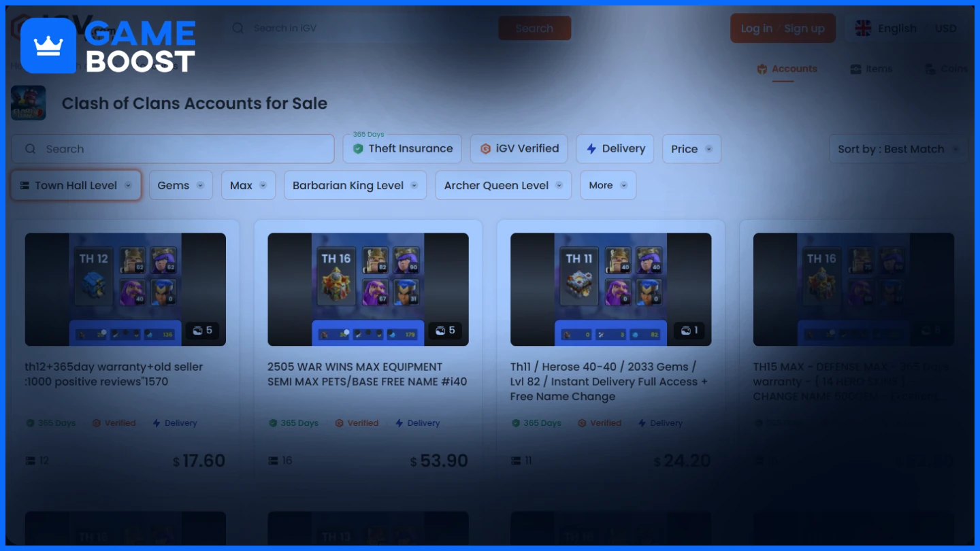980x551 pixels.
Task: Click 'Delivery' badge on $17.60 card
Action: pyautogui.click(x=175, y=423)
